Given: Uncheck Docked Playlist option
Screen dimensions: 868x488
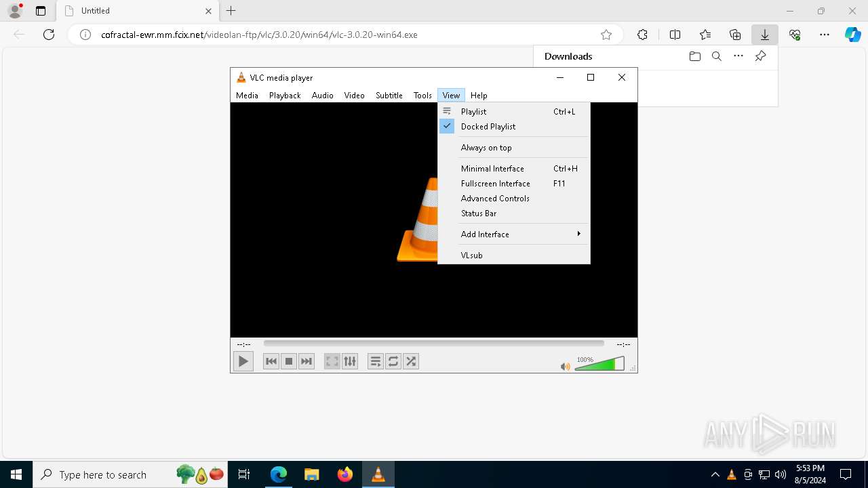Looking at the screenshot, I should (x=514, y=127).
